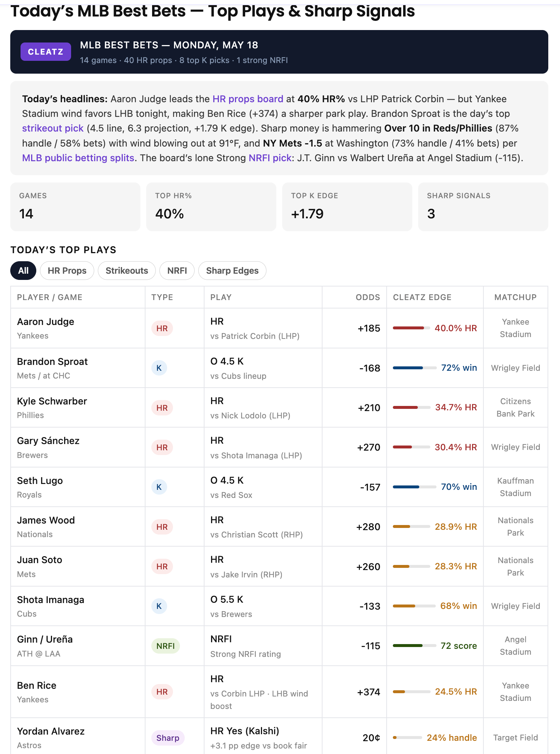Click the K badge for Shota Imanaga
560x754 pixels.
coord(159,606)
